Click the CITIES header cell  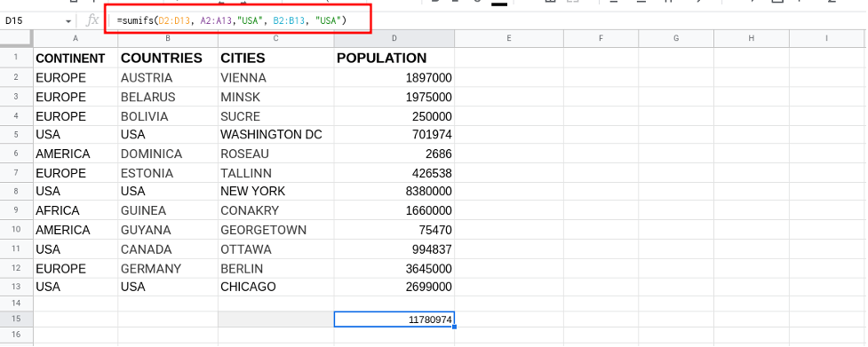[x=275, y=58]
